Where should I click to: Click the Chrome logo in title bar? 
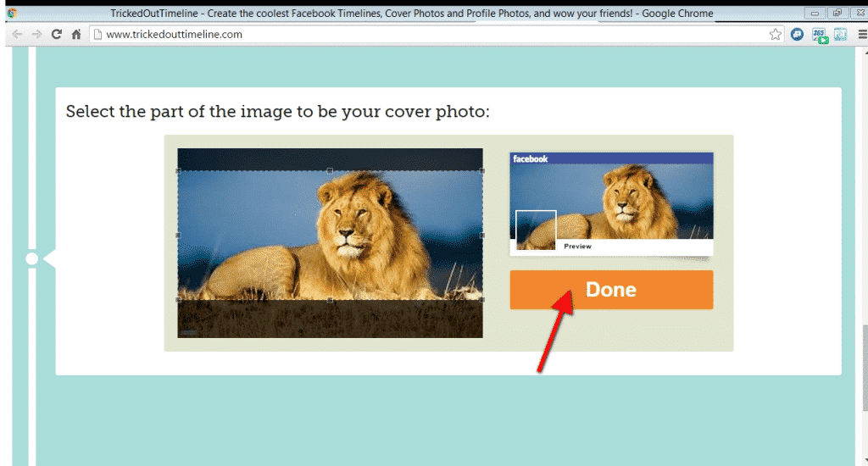tap(12, 13)
